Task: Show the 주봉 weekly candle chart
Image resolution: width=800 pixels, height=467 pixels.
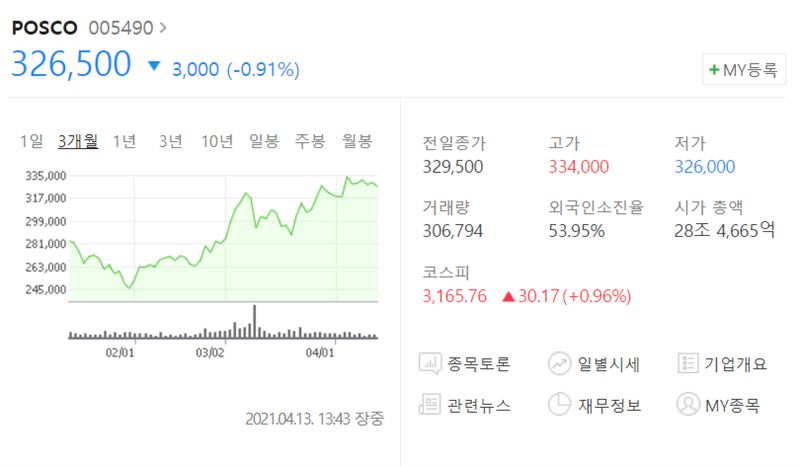Action: pos(310,141)
